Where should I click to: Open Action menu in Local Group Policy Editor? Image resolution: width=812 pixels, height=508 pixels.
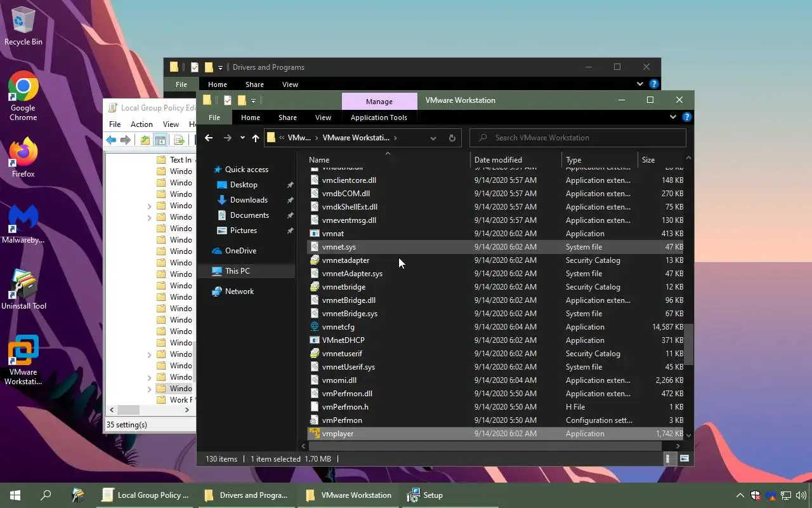(141, 124)
